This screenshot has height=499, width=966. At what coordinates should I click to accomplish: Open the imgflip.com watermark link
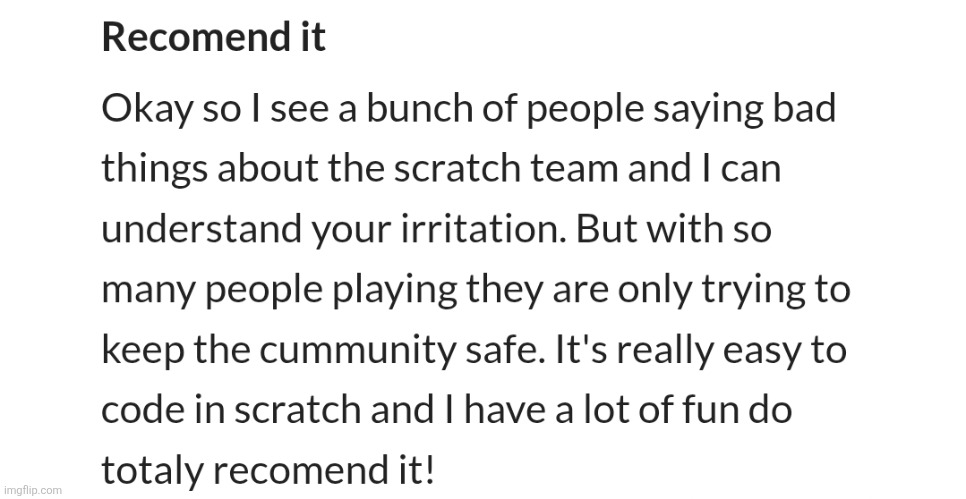point(32,490)
